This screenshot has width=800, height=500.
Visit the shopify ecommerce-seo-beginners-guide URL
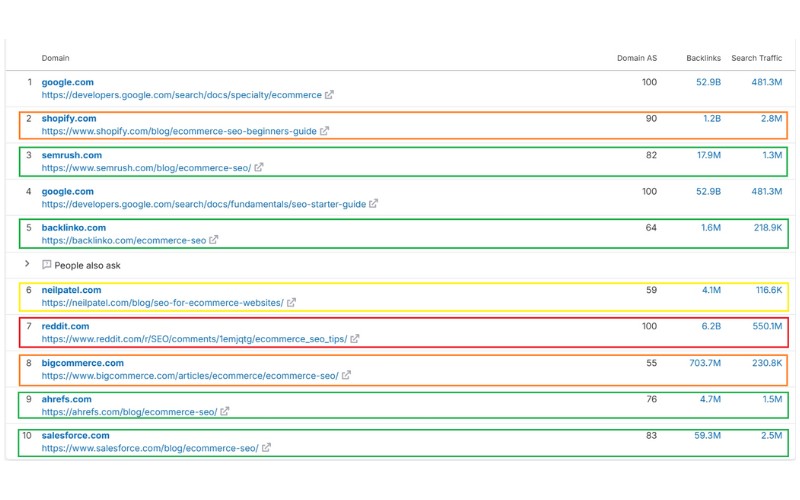coord(179,131)
